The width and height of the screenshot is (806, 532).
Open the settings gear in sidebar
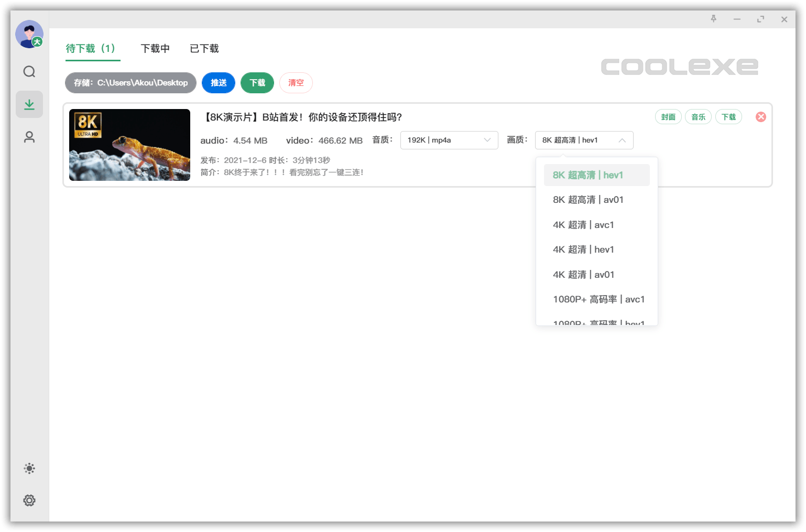[29, 501]
